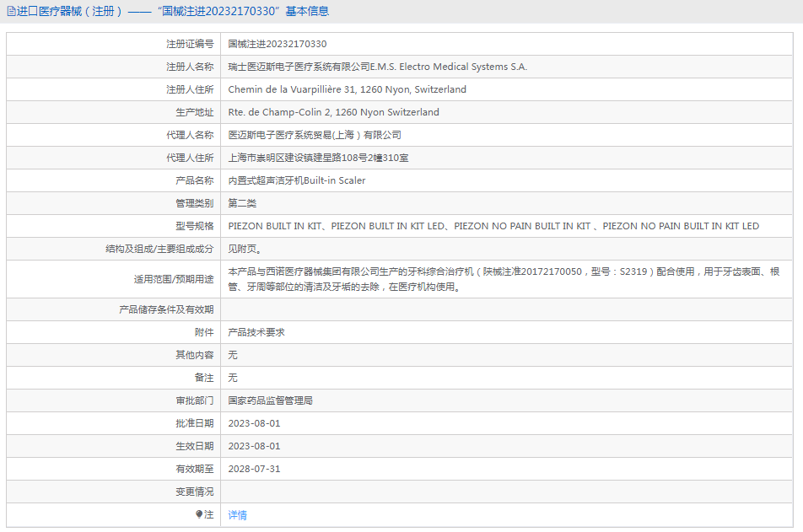803x532 pixels.
Task: Select 无 value in 其他内容 row
Action: (233, 355)
